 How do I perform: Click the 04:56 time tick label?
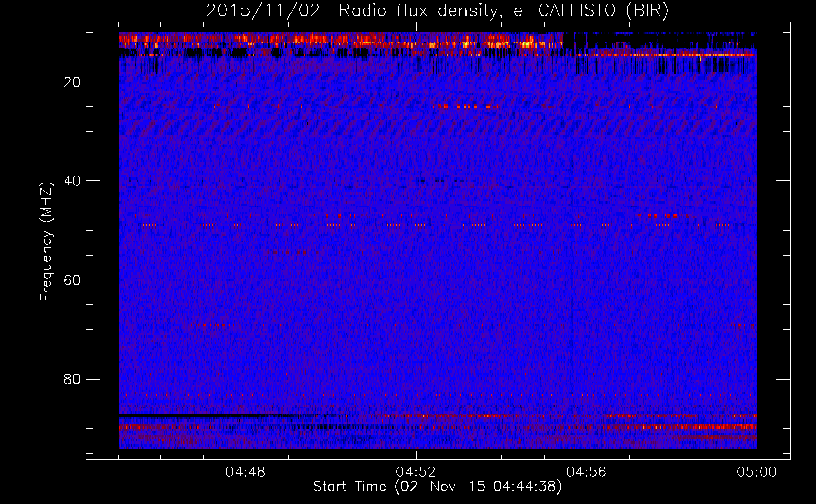coord(587,472)
